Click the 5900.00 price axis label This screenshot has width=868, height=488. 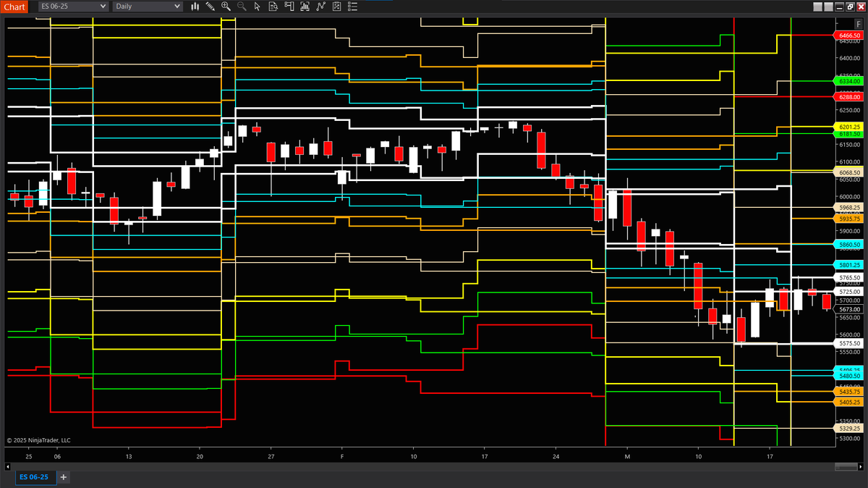850,231
